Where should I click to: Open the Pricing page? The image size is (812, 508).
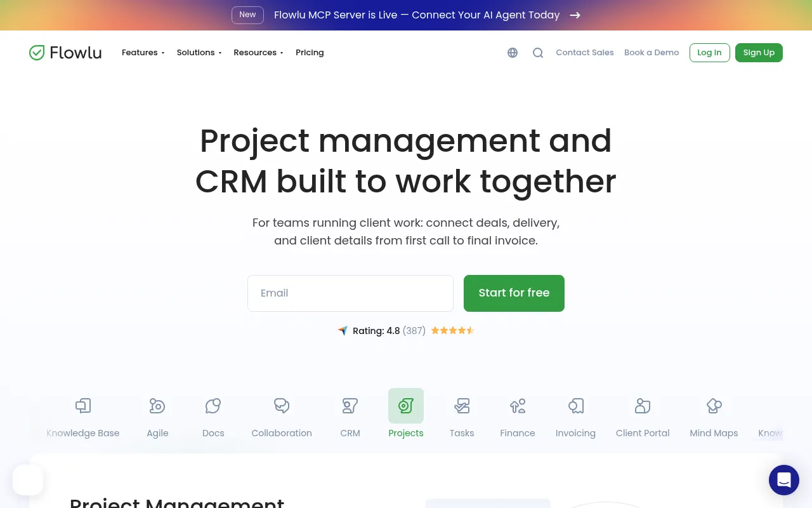tap(310, 53)
